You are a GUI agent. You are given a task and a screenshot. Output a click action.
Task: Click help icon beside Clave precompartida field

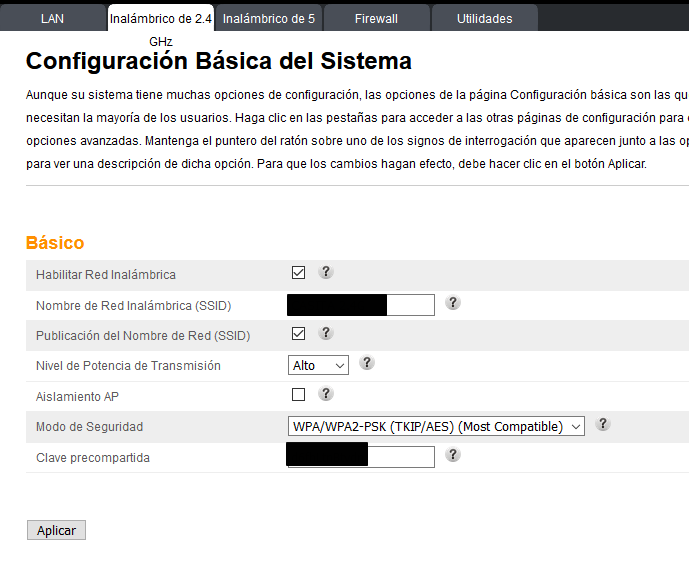point(453,455)
